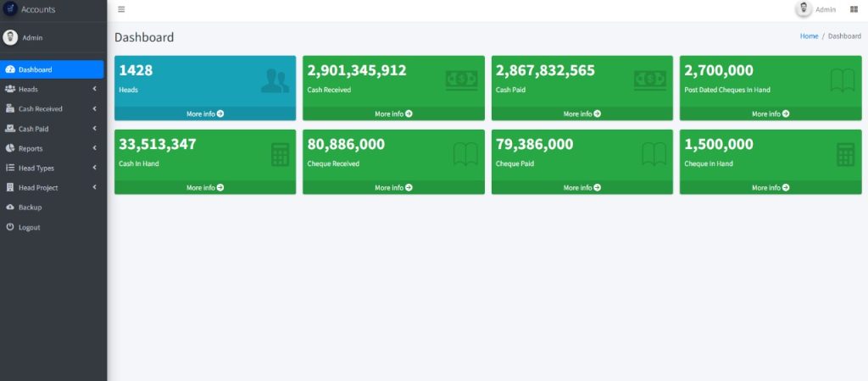The image size is (868, 381).
Task: Click the Admin avatar in the top bar
Action: coord(803,9)
